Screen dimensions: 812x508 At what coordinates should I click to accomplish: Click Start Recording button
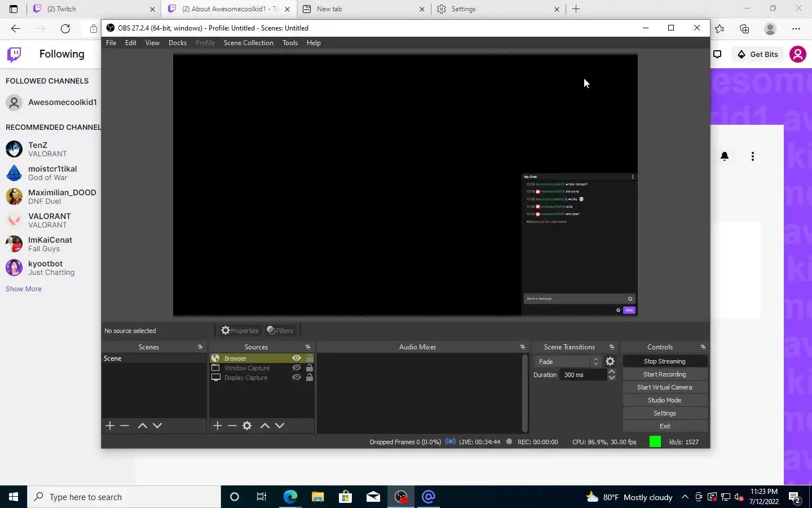coord(665,374)
